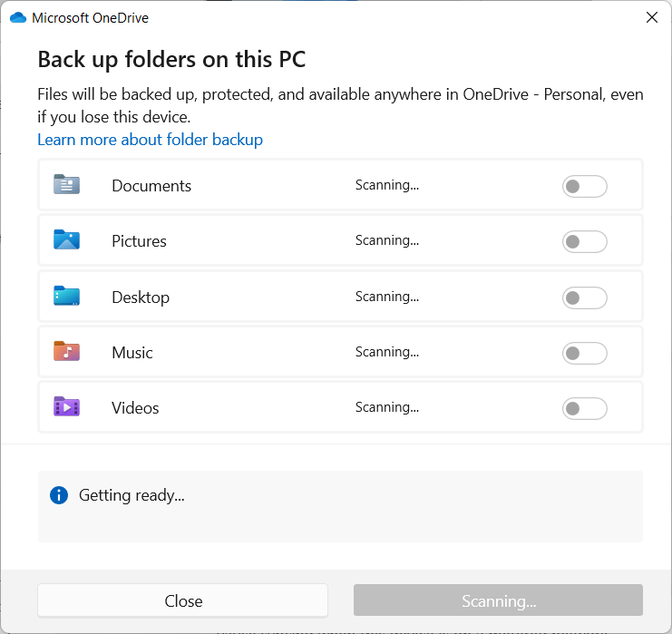Close the Microsoft OneDrive window with X
Viewport: 672px width, 634px height.
pos(651,17)
